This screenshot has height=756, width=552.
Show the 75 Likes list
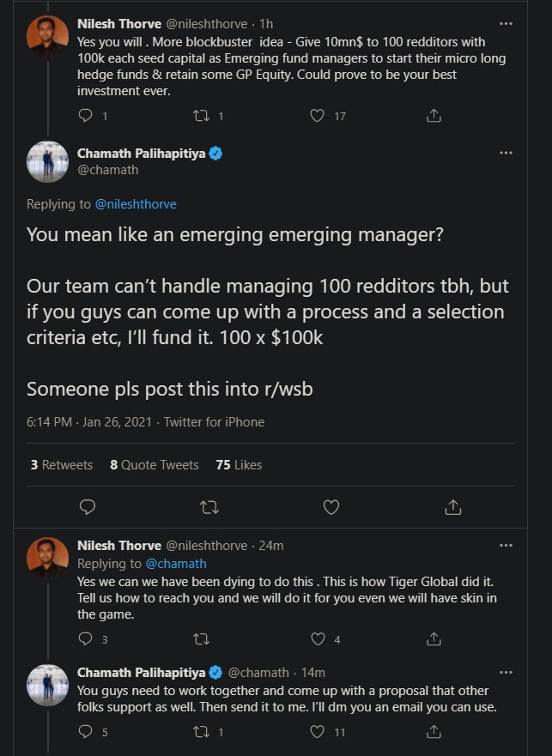coord(239,464)
